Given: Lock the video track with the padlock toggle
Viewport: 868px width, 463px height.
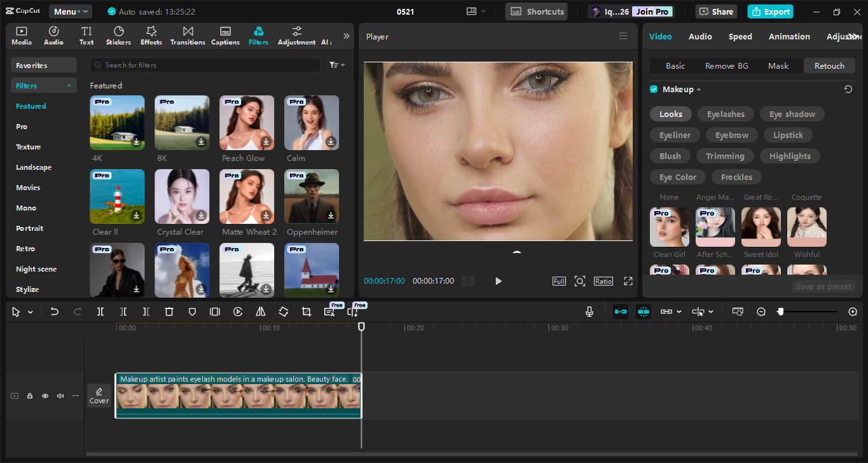Looking at the screenshot, I should point(29,396).
